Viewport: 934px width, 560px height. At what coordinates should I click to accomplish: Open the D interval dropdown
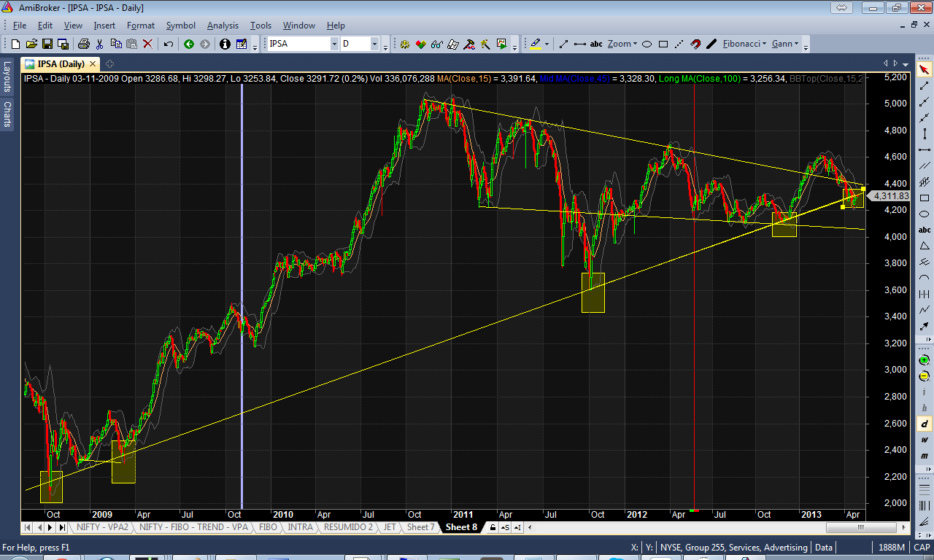point(375,44)
